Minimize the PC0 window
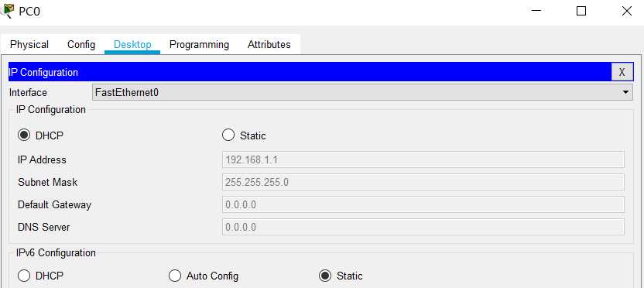 pyautogui.click(x=536, y=11)
